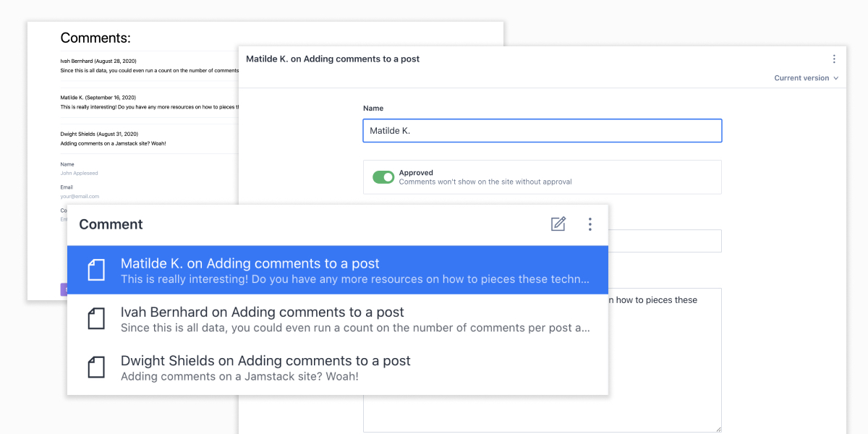Screen dimensions: 868x434
Task: Click the compose new comment icon
Action: (558, 224)
